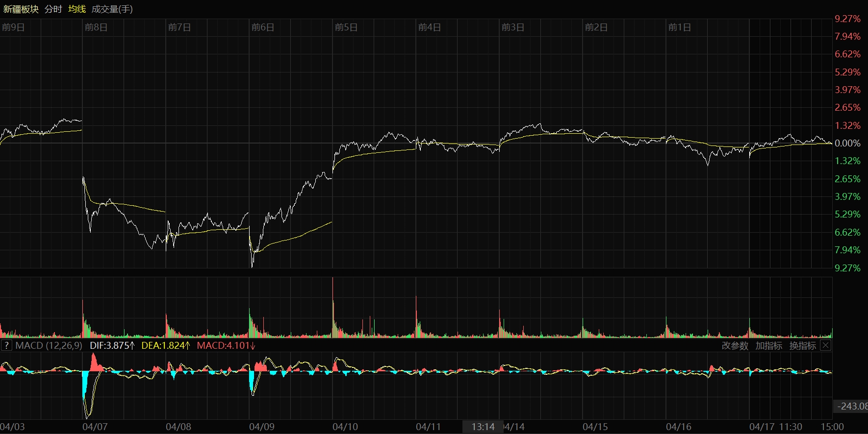Click the DIF:3.875 value readout
This screenshot has width=868, height=434.
112,345
